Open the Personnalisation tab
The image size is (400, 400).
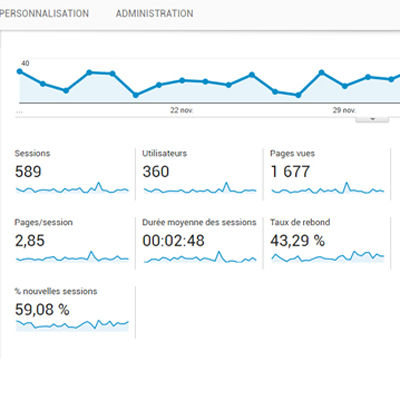(x=44, y=13)
